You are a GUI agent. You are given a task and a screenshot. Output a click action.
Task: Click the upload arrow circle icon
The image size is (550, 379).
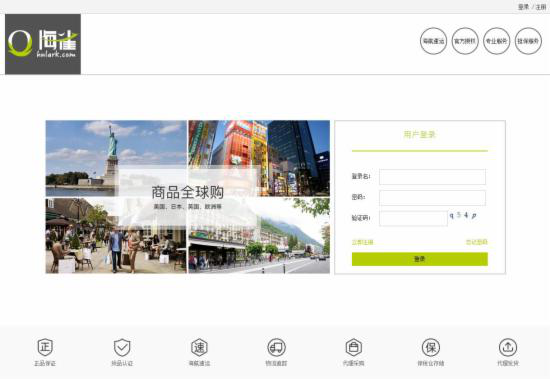508,347
